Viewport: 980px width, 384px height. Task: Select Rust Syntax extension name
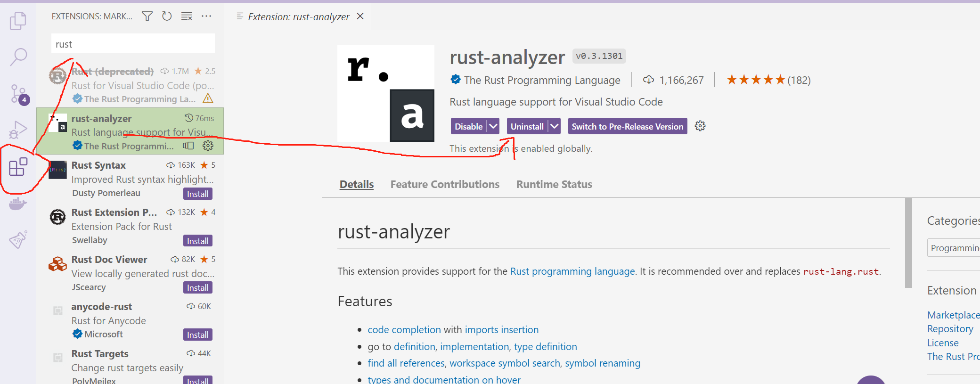point(98,165)
